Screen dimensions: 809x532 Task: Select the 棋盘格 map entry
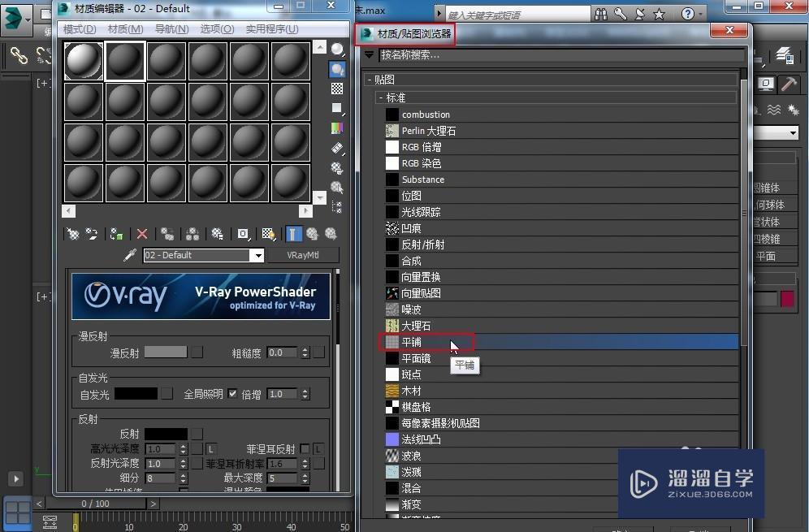[x=561, y=407]
